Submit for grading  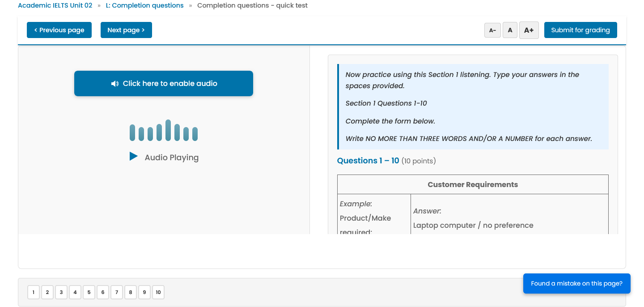click(x=580, y=30)
